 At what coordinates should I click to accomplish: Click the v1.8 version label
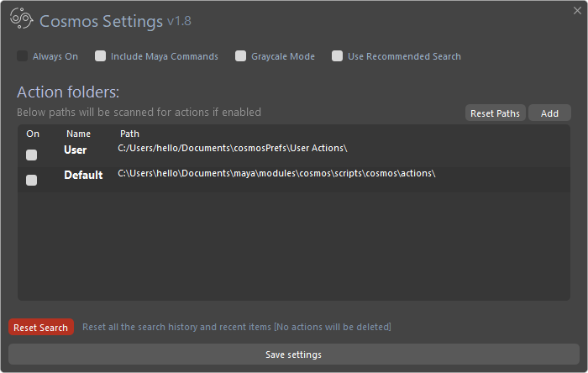[179, 21]
